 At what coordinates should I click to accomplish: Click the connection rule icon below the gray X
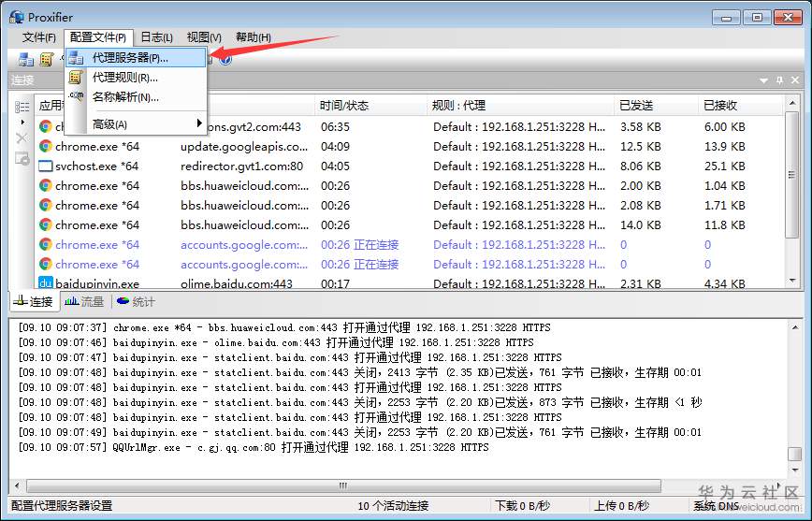point(22,158)
